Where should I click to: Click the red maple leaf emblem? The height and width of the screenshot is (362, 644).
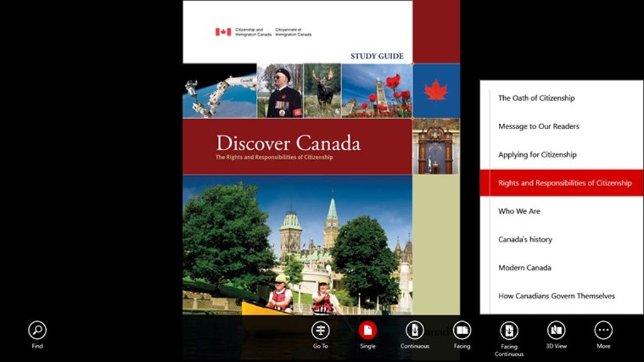pos(436,90)
